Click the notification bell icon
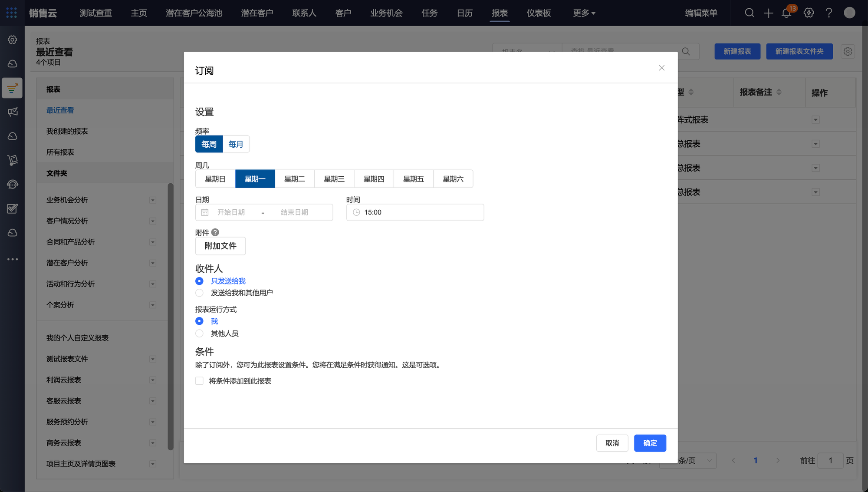The image size is (868, 492). click(786, 13)
